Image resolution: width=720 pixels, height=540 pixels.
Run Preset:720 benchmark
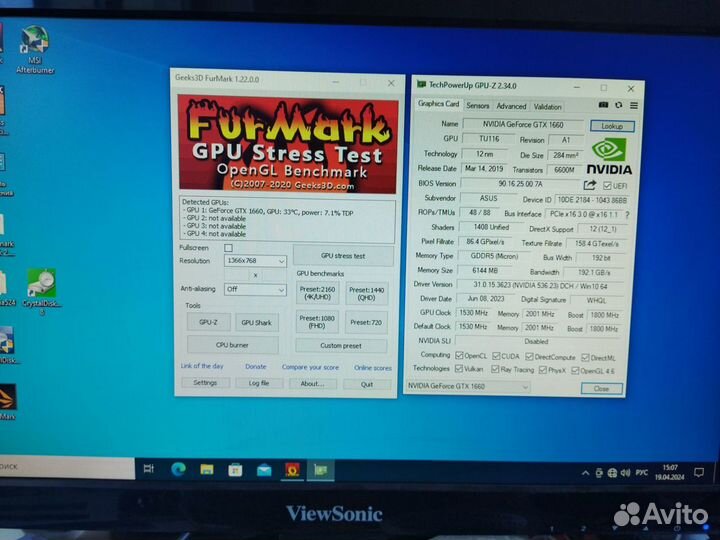point(366,322)
